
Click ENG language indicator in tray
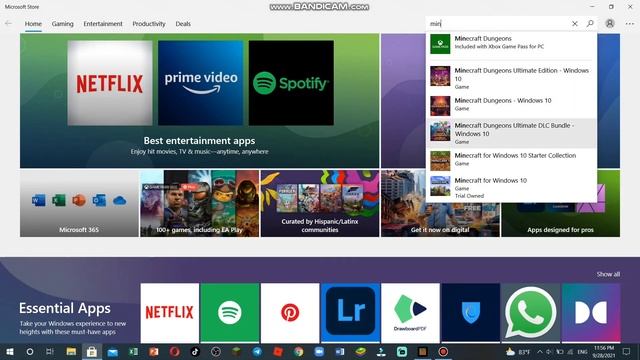[582, 352]
